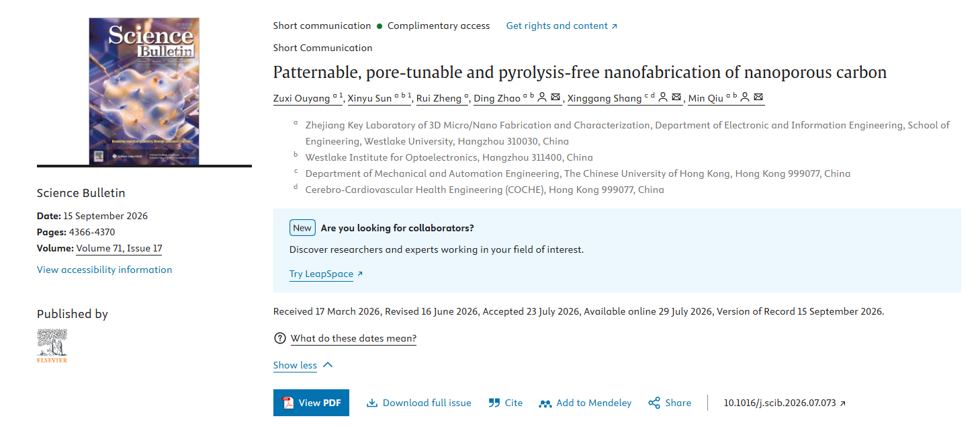Click the Share icon

click(654, 403)
